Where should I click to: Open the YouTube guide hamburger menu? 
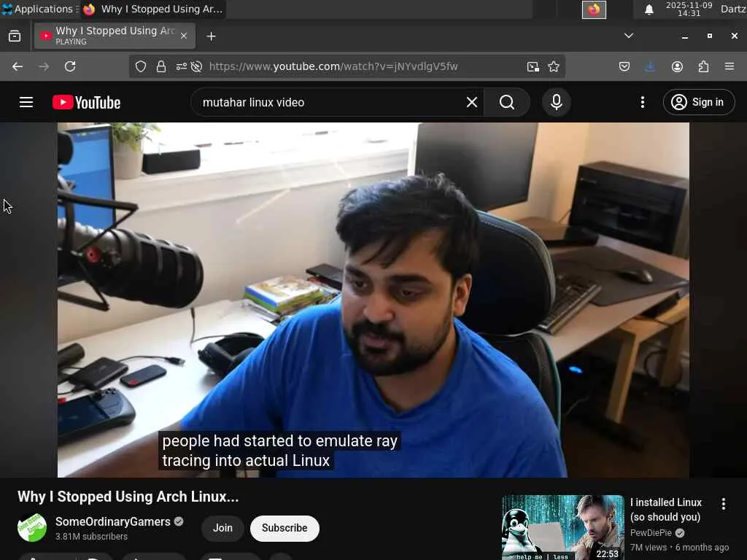[x=26, y=102]
